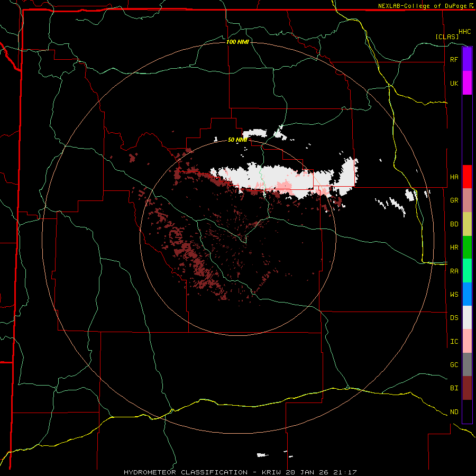Screen dimensions: 476x476
Task: Click the [CLAS] legend heading
Action: pos(447,36)
